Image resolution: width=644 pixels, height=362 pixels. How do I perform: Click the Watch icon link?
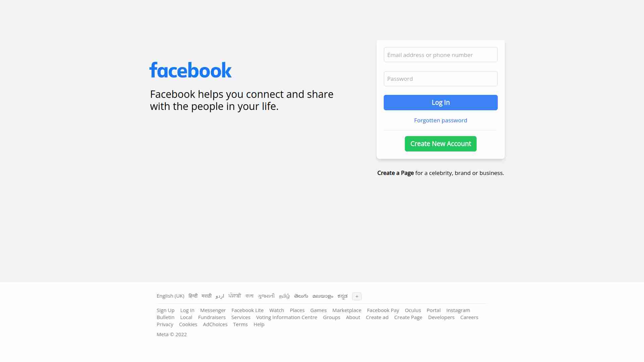pyautogui.click(x=276, y=310)
